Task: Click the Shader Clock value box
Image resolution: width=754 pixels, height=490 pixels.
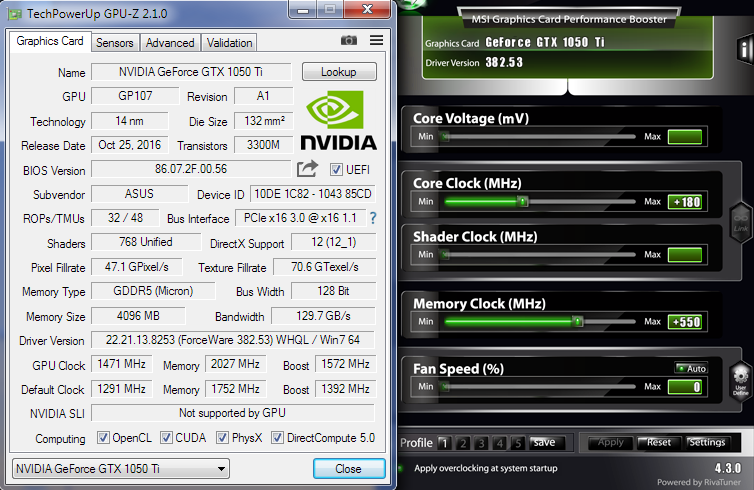Action: [x=685, y=255]
